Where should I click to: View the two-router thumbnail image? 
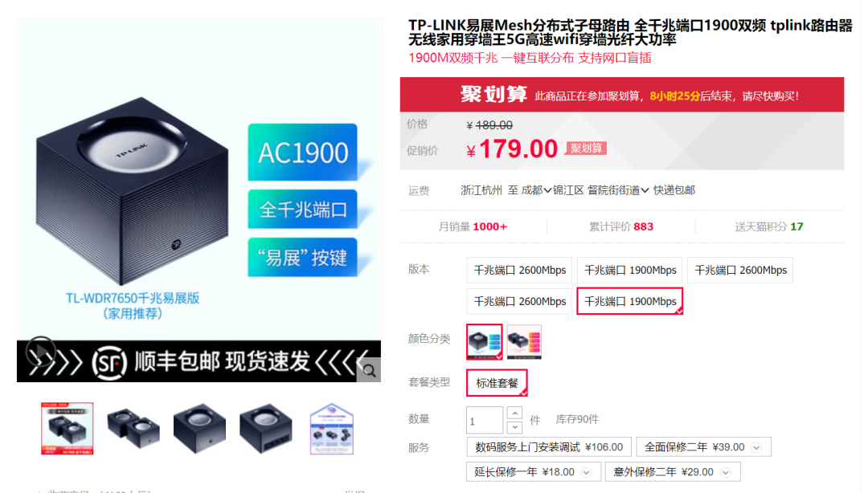coord(133,429)
